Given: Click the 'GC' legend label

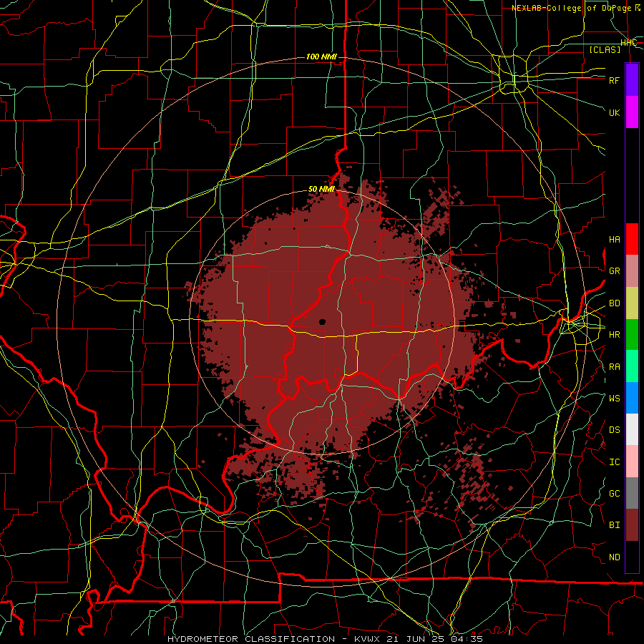Looking at the screenshot, I should pos(614,494).
